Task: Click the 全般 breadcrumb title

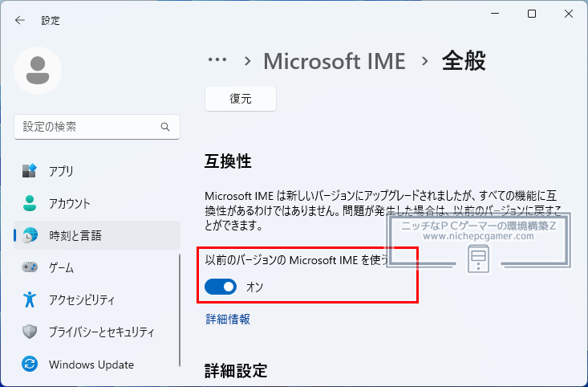Action: pos(464,61)
